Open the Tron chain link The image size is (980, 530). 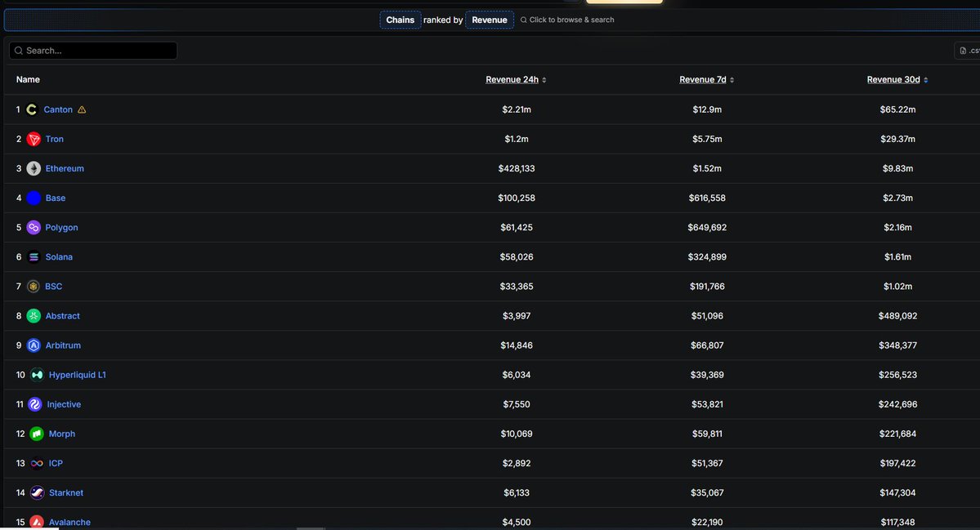(x=55, y=139)
